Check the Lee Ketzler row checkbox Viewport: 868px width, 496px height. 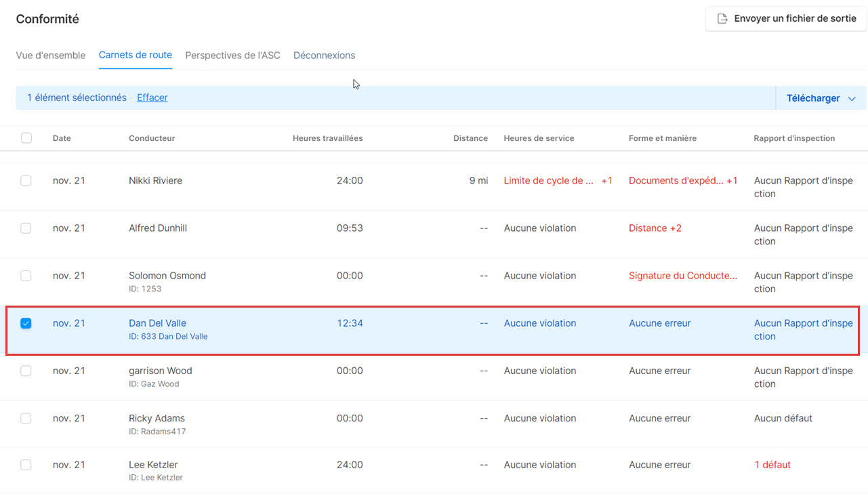(26, 465)
